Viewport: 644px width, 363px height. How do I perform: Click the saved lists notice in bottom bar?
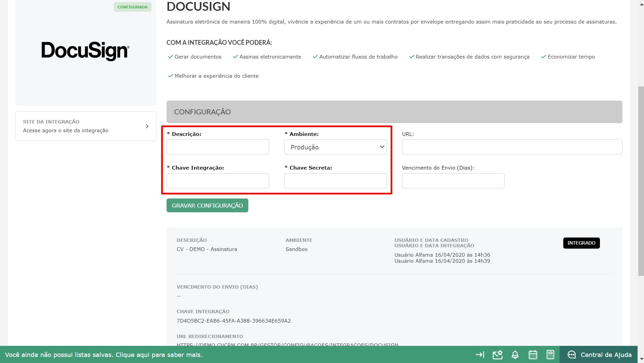(104, 355)
